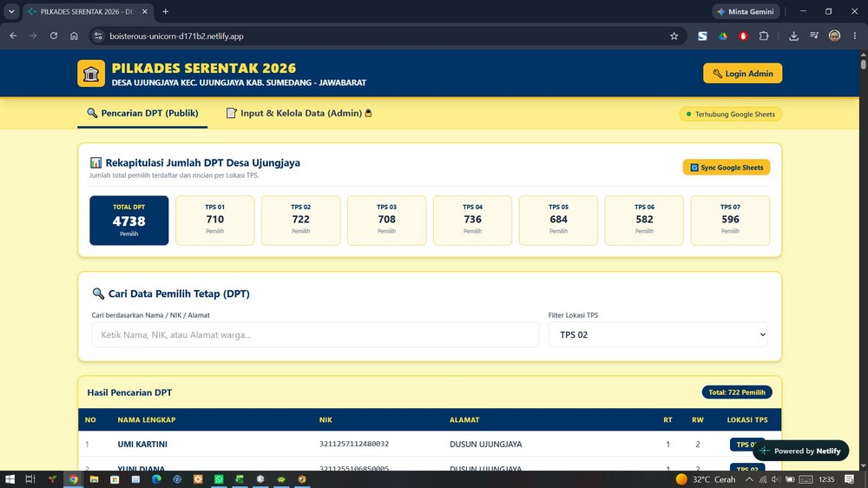Open the Extensions puzzle menu
868x488 pixels.
tap(764, 36)
